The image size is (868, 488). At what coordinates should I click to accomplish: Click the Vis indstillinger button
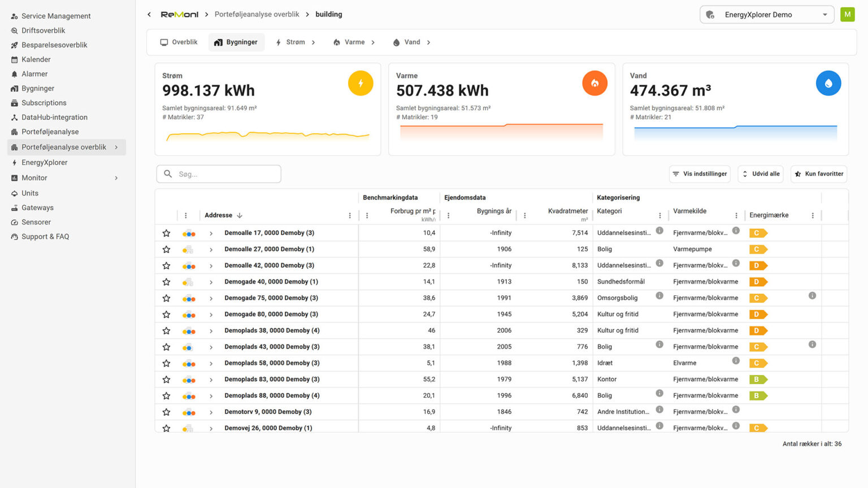[699, 174]
